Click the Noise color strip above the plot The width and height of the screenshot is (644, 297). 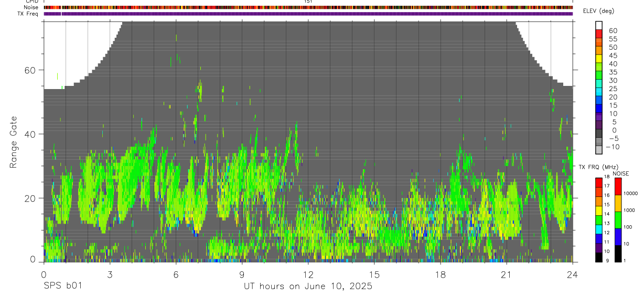(x=308, y=7)
